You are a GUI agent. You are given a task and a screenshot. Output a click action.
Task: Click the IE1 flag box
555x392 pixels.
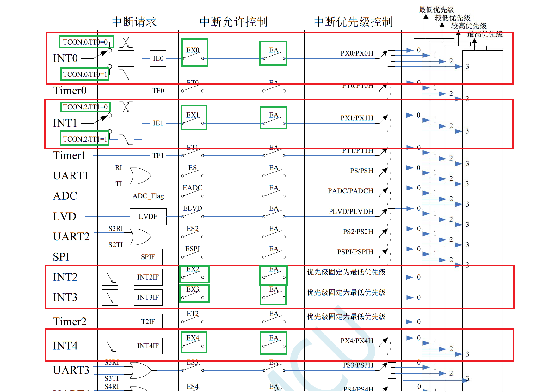pyautogui.click(x=158, y=123)
